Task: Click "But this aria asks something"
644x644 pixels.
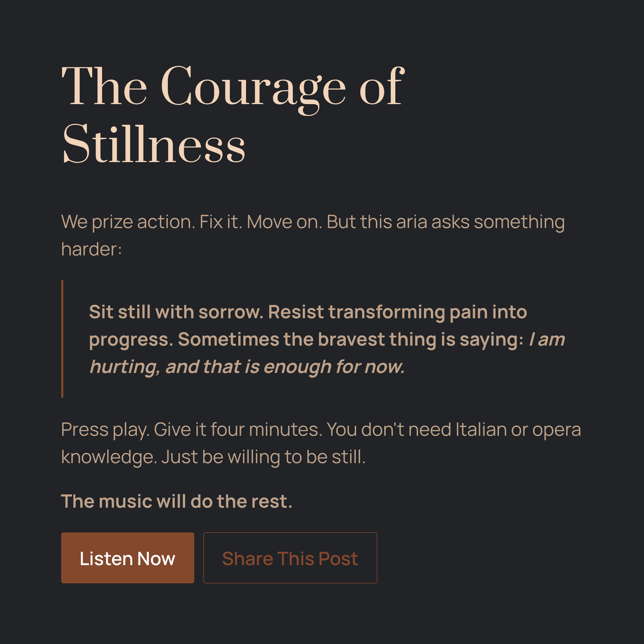Action: pos(446,222)
